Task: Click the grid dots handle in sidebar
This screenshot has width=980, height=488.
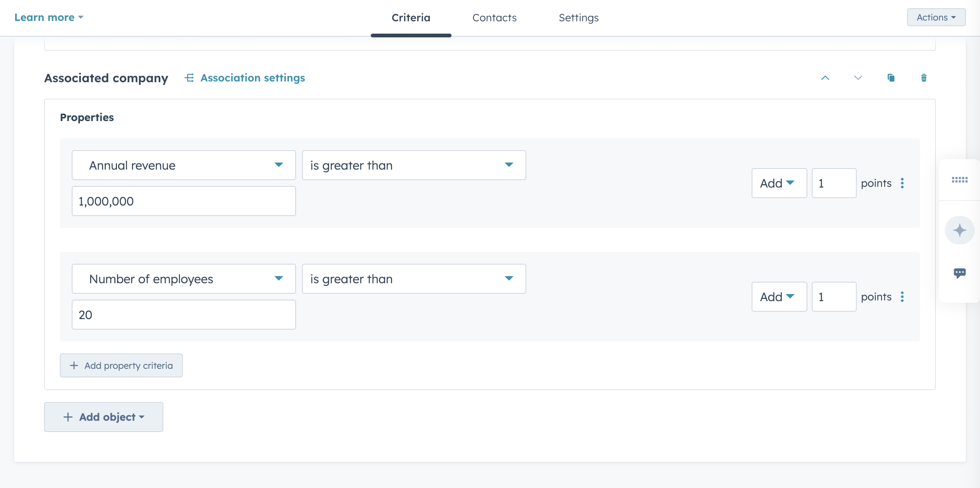Action: [x=959, y=180]
